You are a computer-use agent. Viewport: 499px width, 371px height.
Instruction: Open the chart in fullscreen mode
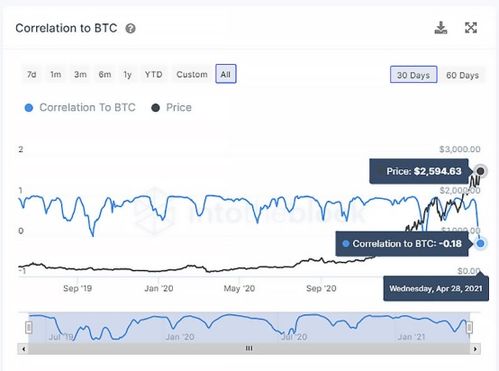(471, 28)
